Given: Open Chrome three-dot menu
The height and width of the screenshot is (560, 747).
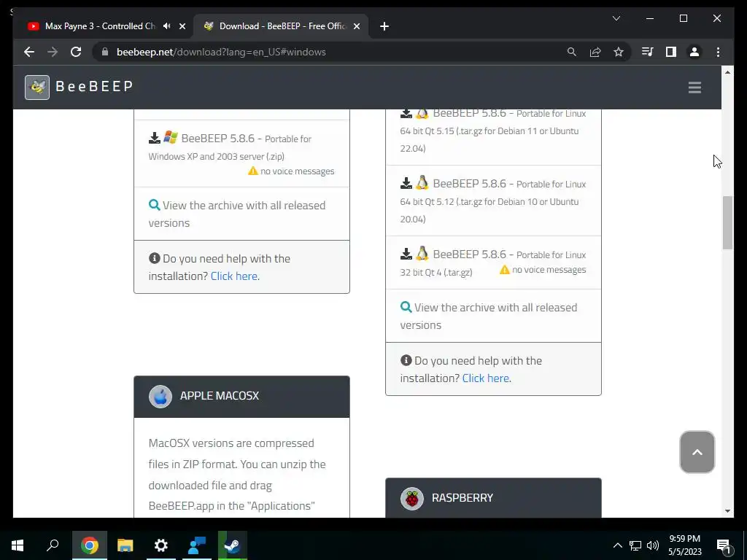Looking at the screenshot, I should click(x=718, y=52).
